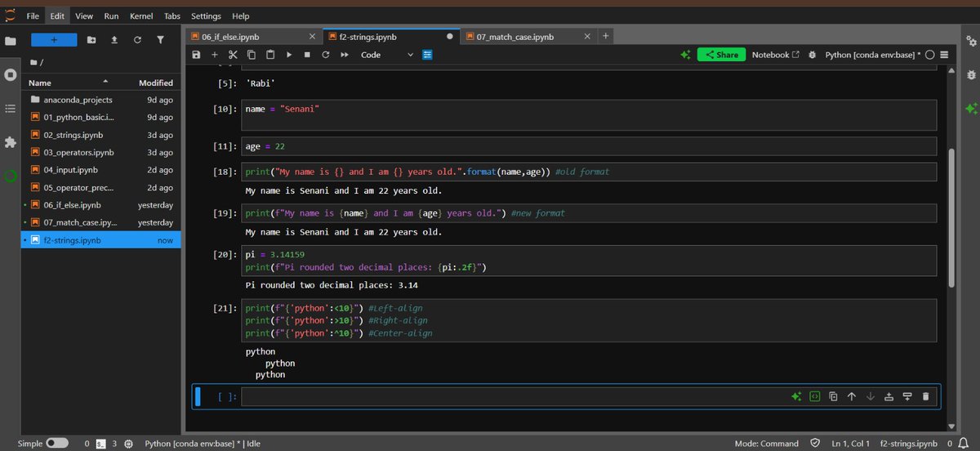Open the File Browser sidebar panel

[11, 41]
